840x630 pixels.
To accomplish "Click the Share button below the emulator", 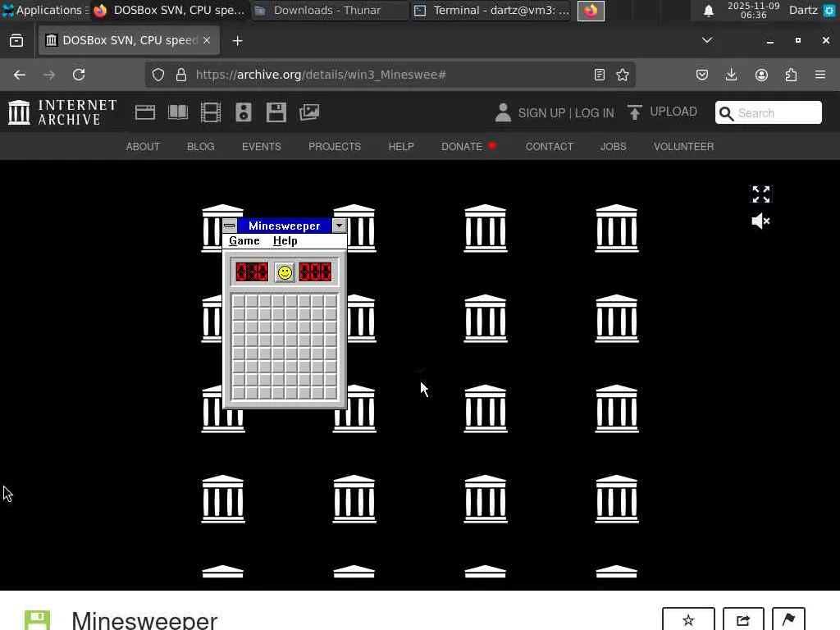I will point(743,620).
